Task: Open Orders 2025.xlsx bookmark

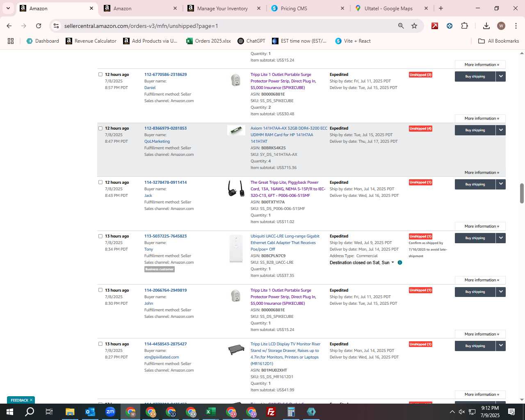Action: coord(208,41)
